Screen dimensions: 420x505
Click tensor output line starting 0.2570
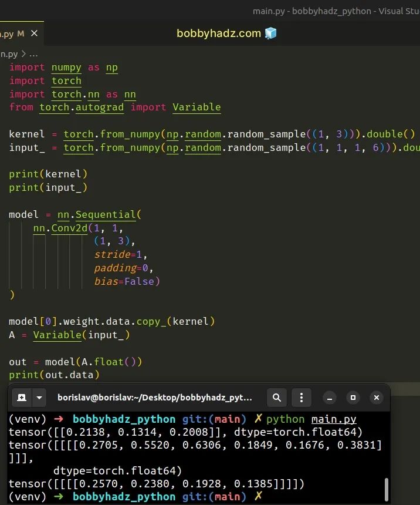[157, 483]
